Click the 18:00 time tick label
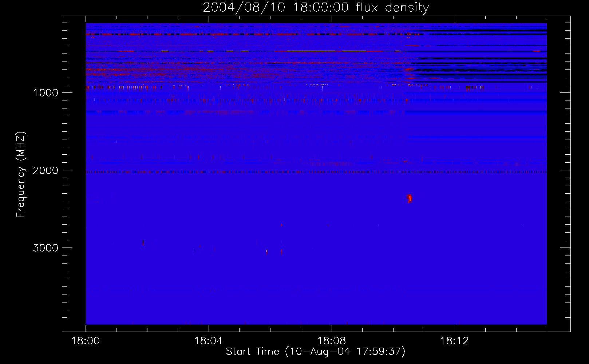This screenshot has width=589, height=364. [x=86, y=341]
